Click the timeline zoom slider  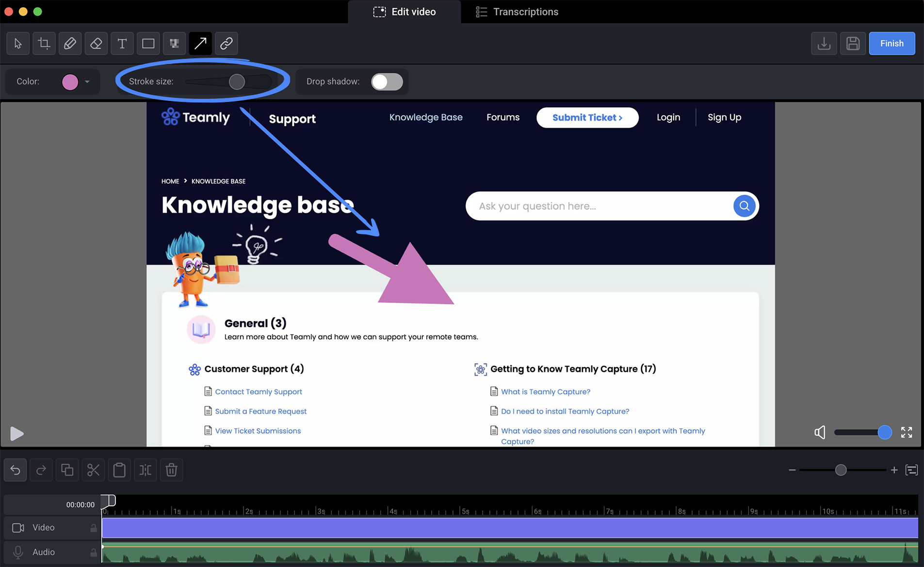pos(843,470)
